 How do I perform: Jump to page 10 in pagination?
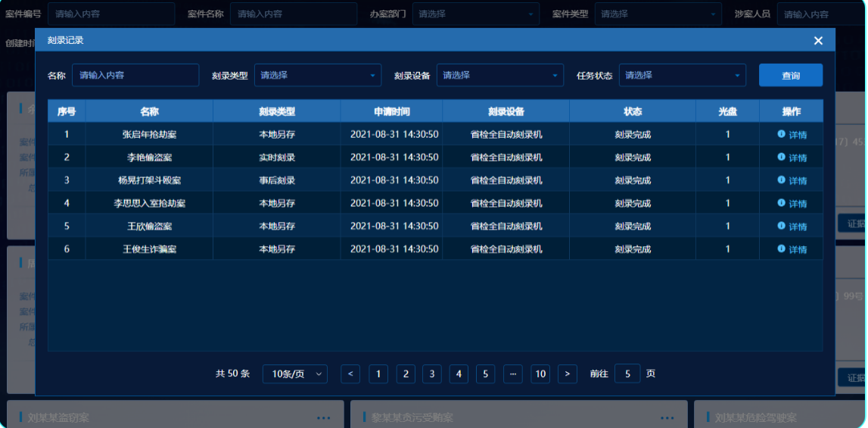(540, 373)
